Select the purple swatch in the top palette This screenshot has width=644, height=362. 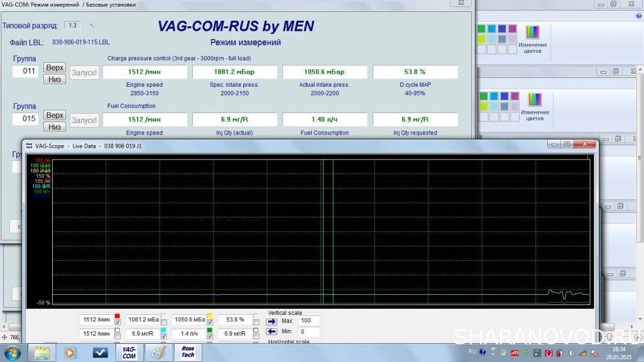[x=513, y=29]
